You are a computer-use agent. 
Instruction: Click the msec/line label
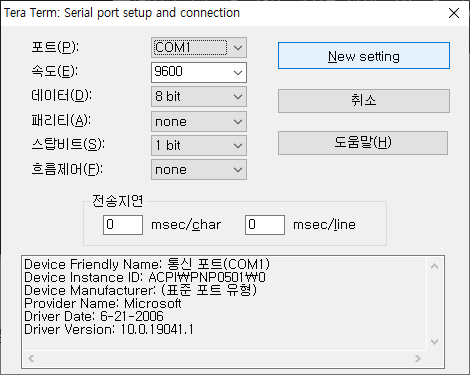[324, 225]
